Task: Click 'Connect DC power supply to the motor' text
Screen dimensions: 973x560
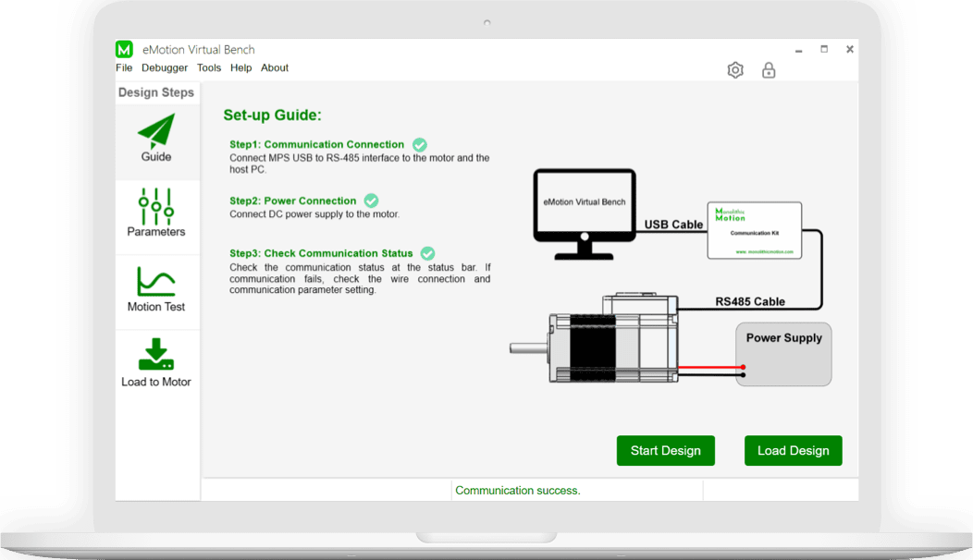Action: click(314, 214)
